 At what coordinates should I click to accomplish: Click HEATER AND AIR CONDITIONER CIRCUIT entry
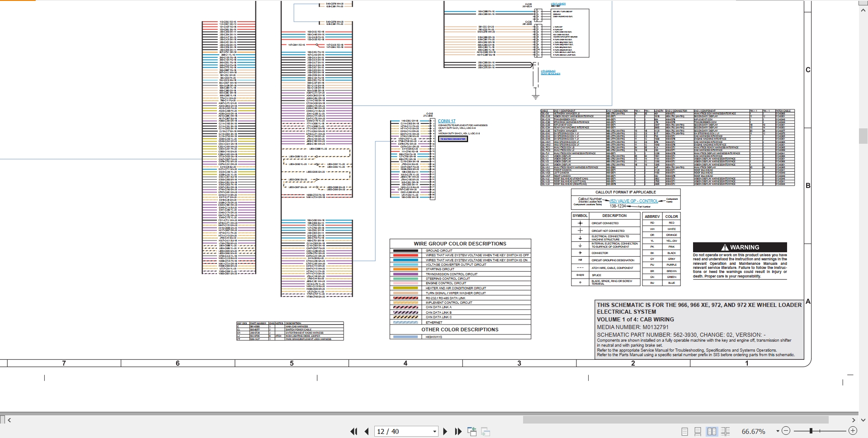pyautogui.click(x=456, y=288)
